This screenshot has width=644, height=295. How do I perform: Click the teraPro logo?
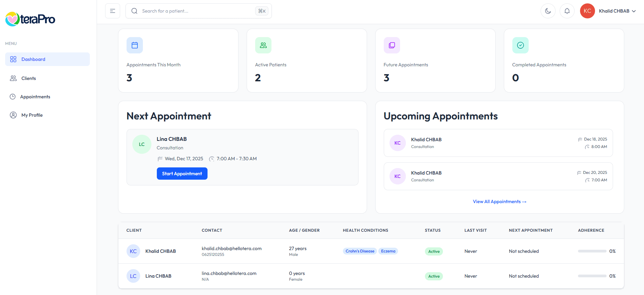point(30,19)
